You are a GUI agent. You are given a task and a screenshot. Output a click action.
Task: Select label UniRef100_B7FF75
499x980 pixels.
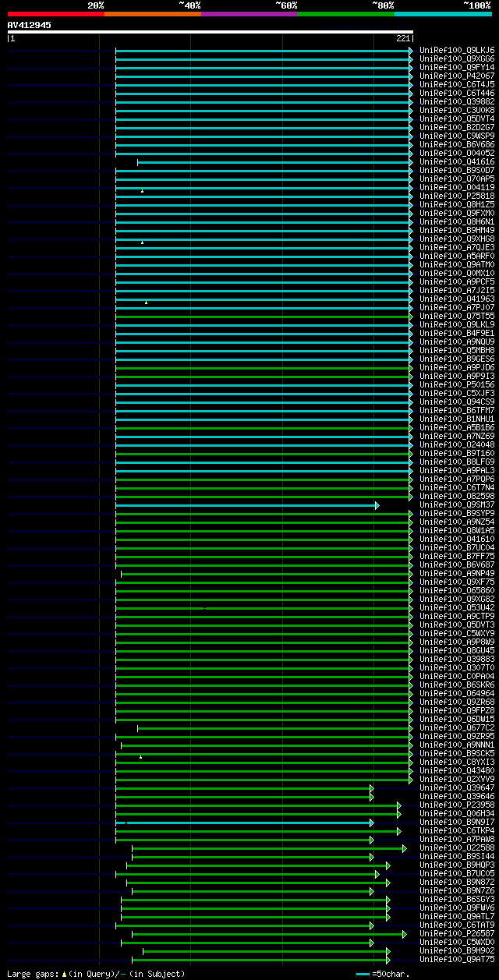tap(457, 556)
